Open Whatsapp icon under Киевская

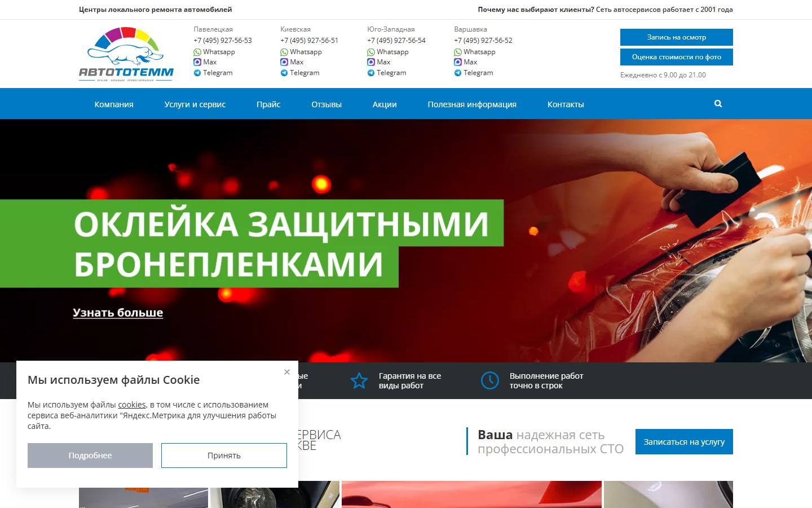click(x=284, y=52)
